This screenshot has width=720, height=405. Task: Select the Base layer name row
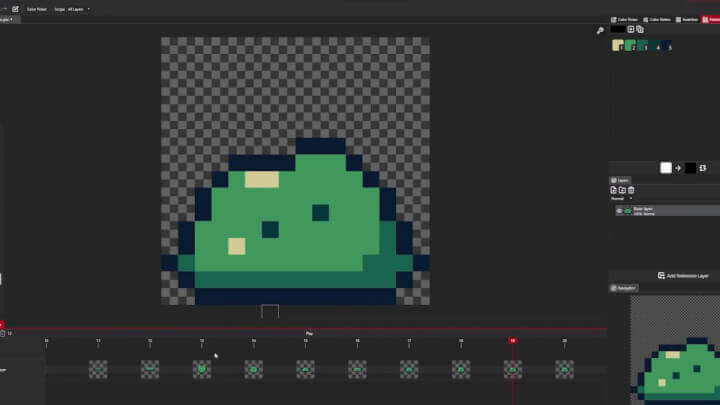(x=668, y=211)
